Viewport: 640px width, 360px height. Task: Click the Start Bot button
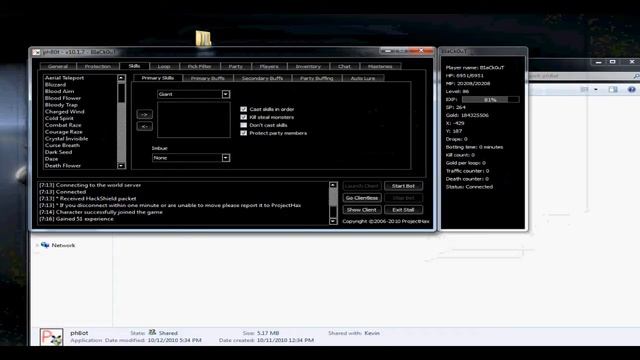pyautogui.click(x=403, y=186)
